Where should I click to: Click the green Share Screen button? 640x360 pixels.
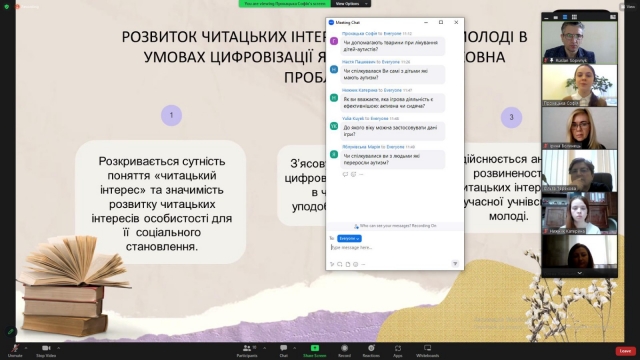(x=315, y=350)
